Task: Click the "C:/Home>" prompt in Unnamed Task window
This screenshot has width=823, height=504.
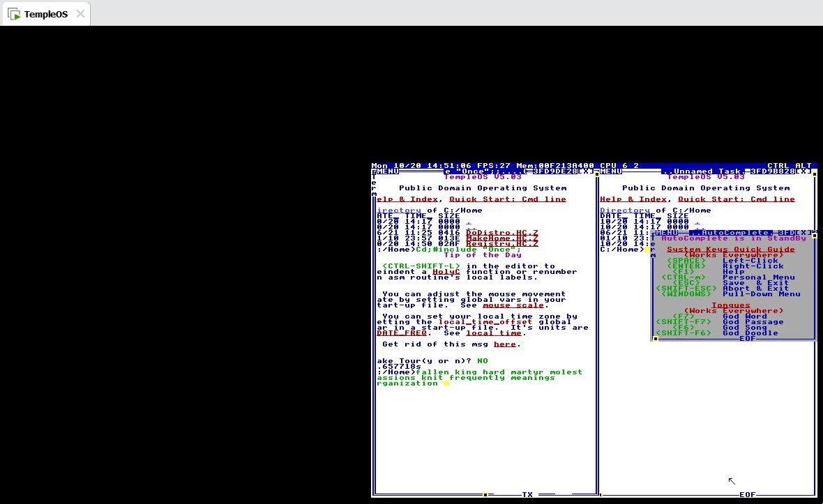Action: 622,249
